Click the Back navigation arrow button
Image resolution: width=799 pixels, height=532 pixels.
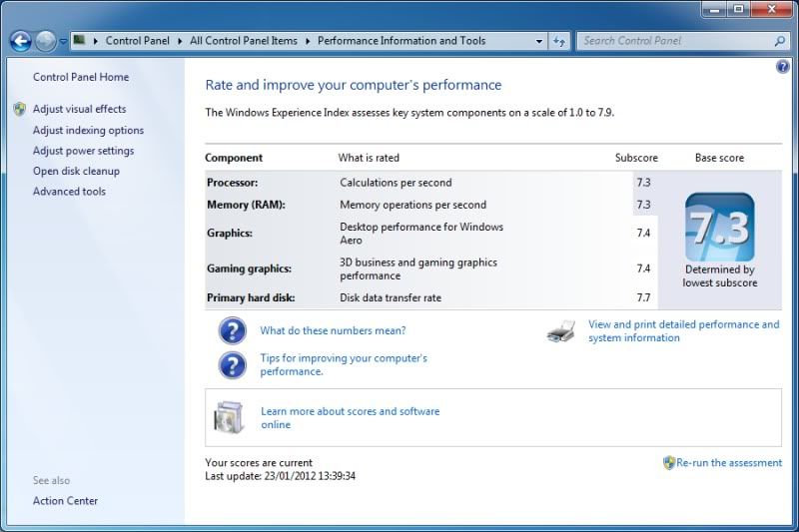[20, 41]
